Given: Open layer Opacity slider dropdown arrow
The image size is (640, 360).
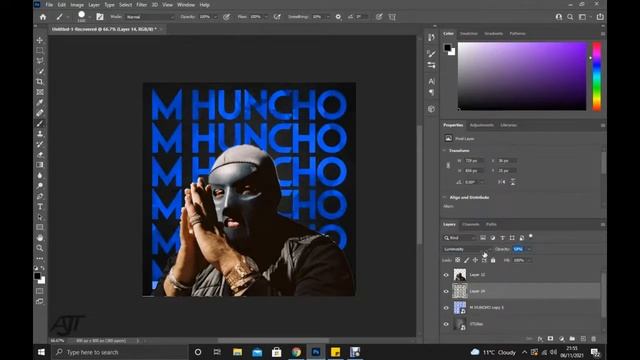Looking at the screenshot, I should [529, 249].
